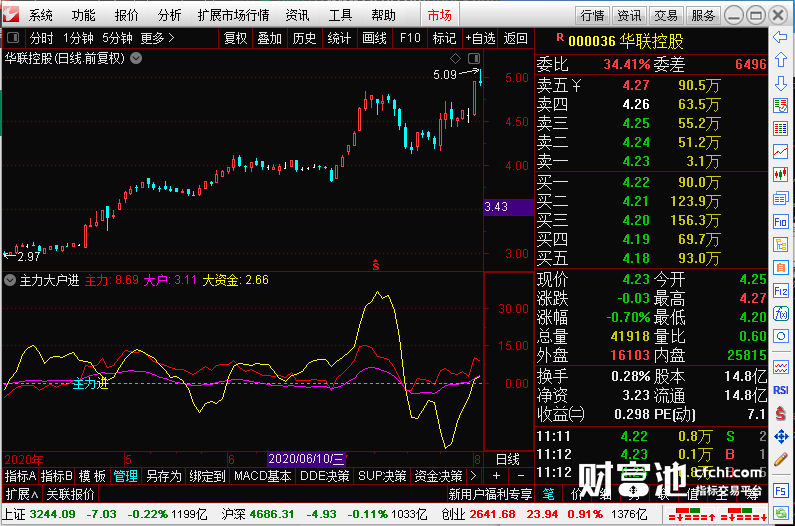
Task: Click the red S sidebar icon
Action: pos(780,413)
